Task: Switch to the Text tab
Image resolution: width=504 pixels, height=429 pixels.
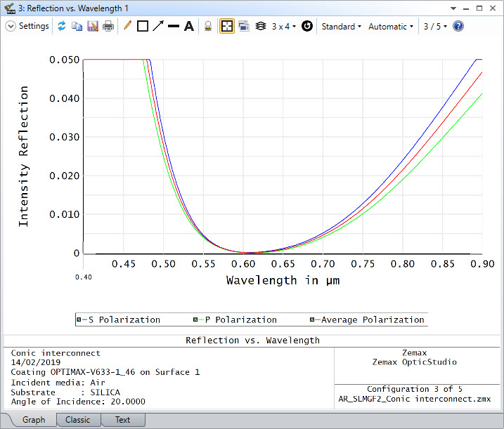Action: pos(122,420)
